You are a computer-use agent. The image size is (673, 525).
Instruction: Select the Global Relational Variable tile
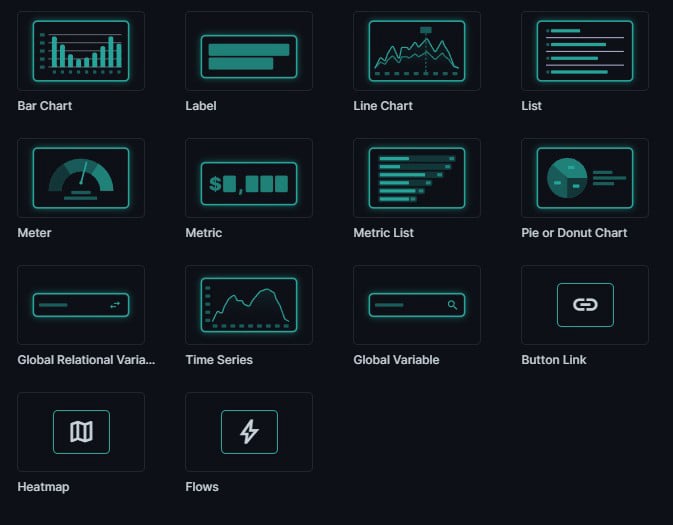[x=81, y=305]
